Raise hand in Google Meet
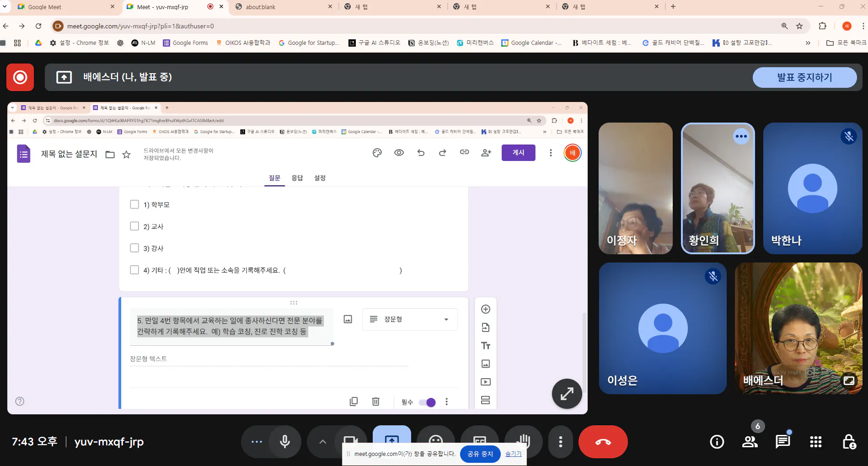This screenshot has height=466, width=868. click(x=523, y=441)
